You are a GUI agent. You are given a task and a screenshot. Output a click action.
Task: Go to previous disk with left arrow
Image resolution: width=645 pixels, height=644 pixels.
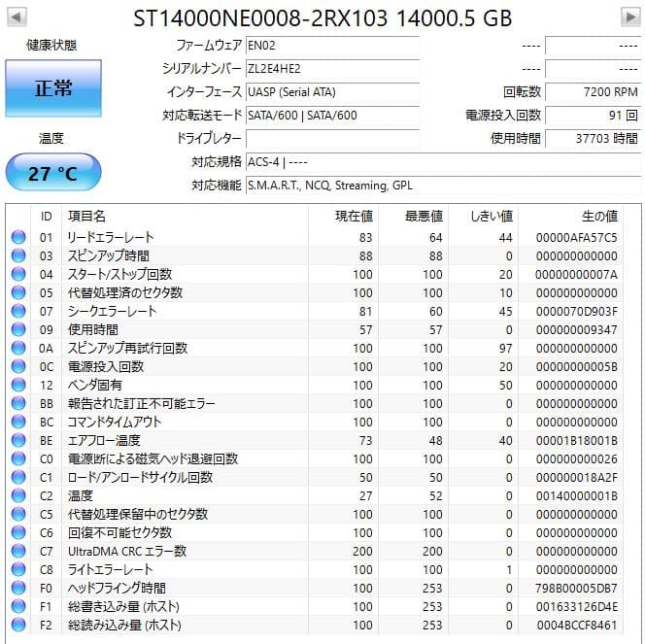click(x=17, y=17)
